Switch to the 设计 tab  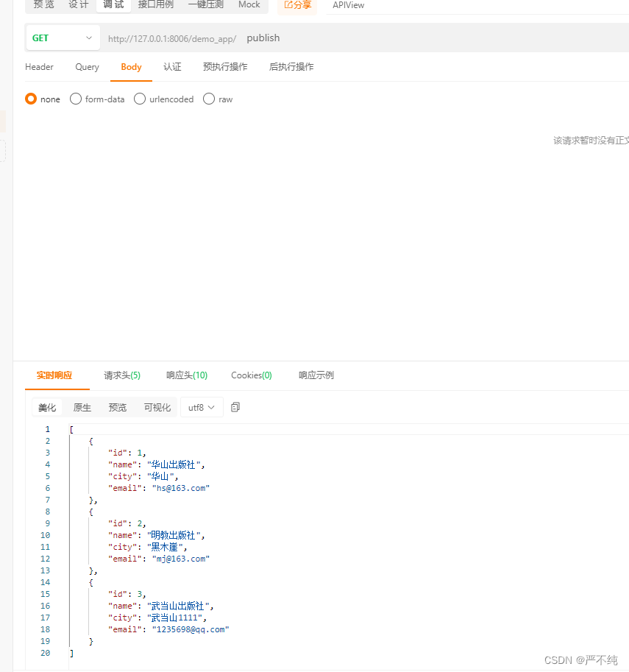79,4
